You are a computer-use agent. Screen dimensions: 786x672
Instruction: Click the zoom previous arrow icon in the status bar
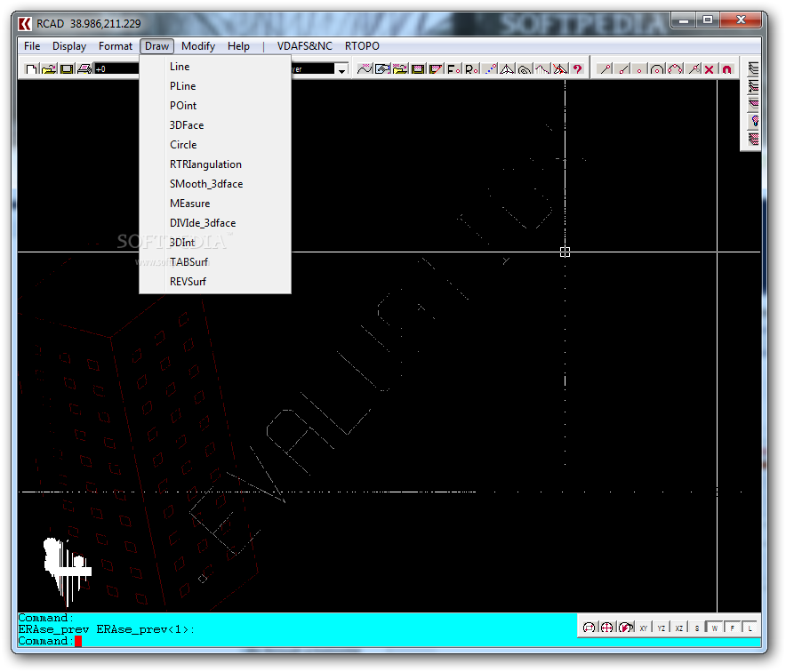[625, 628]
